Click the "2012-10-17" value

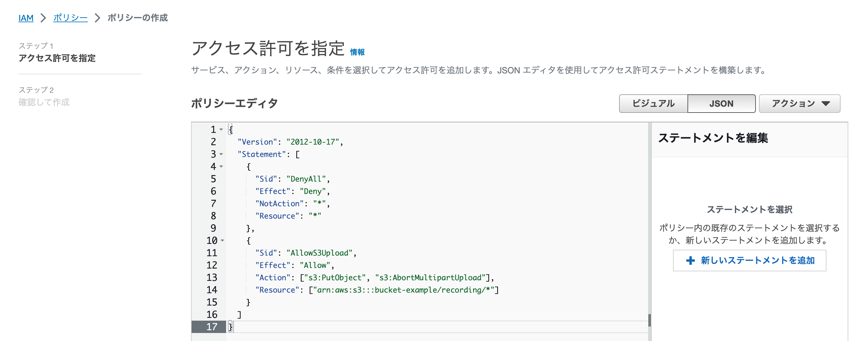[312, 142]
